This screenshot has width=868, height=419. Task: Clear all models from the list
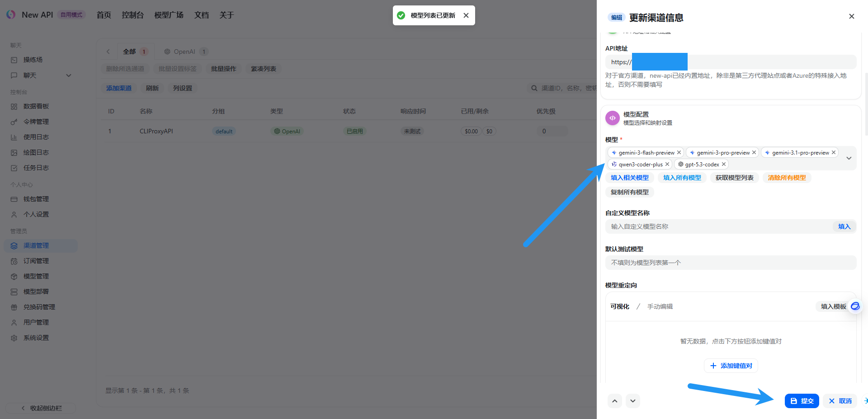(x=787, y=178)
